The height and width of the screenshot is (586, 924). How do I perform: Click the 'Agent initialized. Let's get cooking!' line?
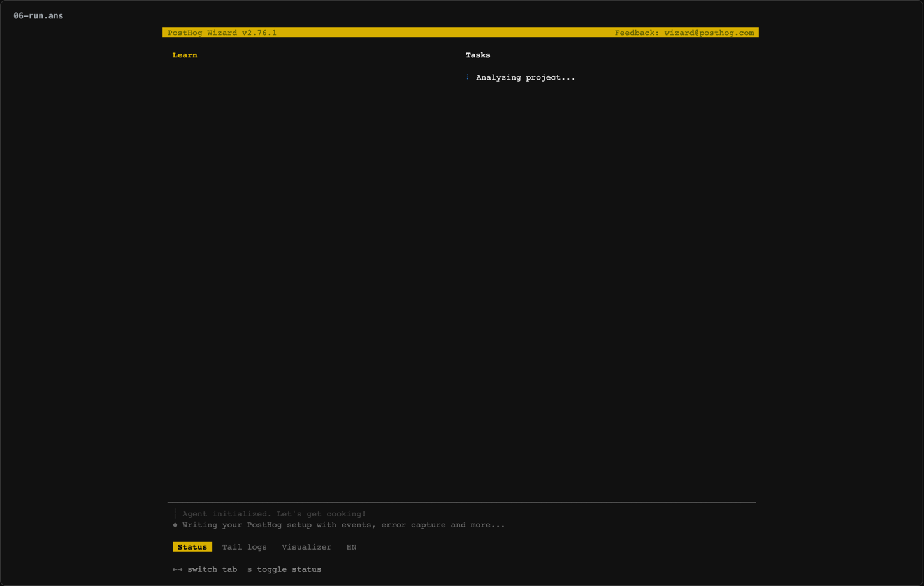(x=274, y=514)
